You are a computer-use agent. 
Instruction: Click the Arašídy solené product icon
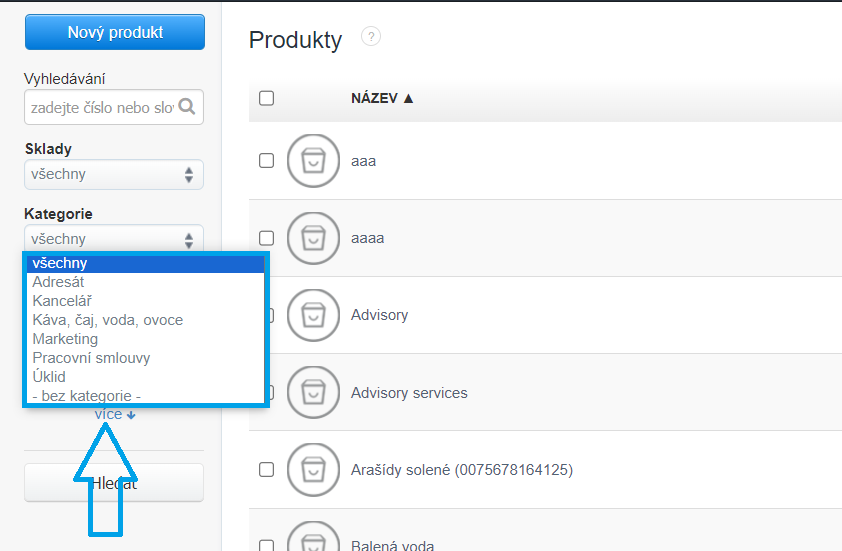(313, 469)
